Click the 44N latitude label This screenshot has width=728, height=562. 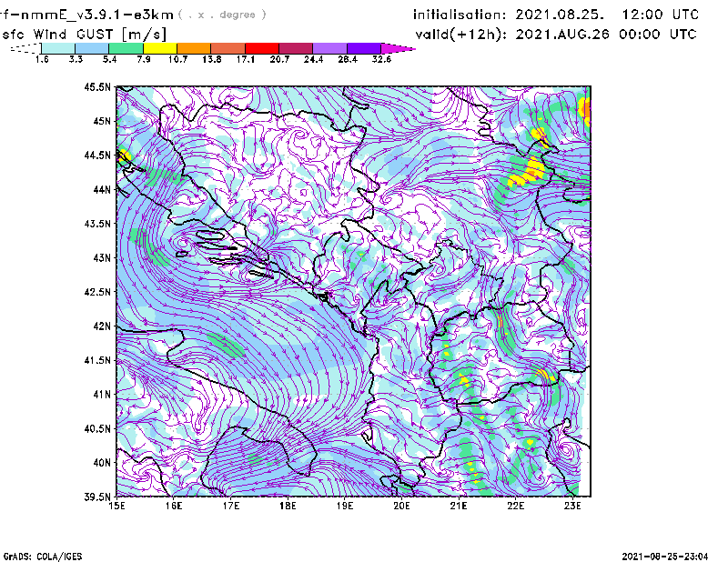coord(102,189)
